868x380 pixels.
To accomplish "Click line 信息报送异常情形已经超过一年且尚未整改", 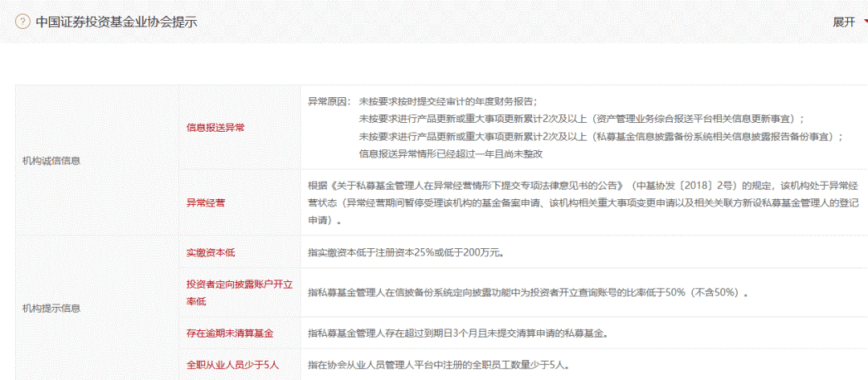I will (x=451, y=153).
